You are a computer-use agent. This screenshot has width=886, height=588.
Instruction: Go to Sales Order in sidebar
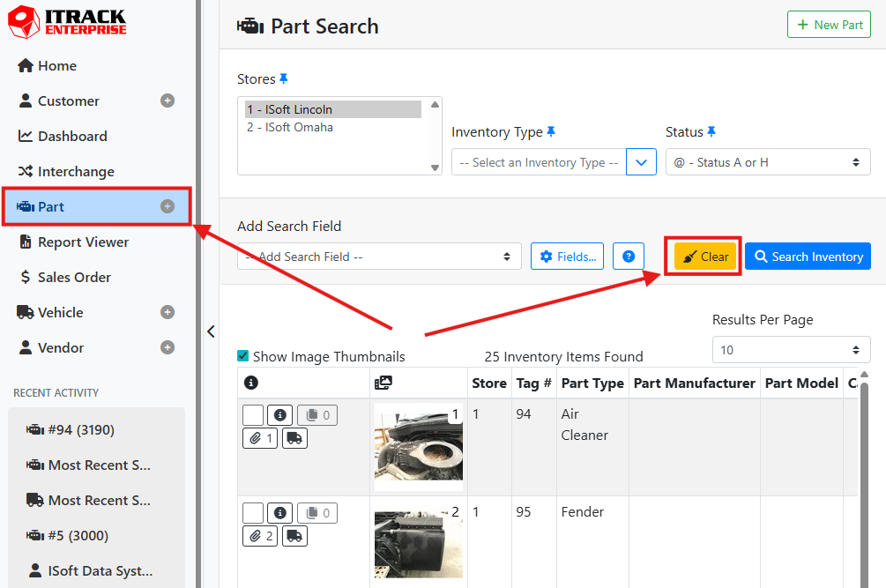point(74,277)
